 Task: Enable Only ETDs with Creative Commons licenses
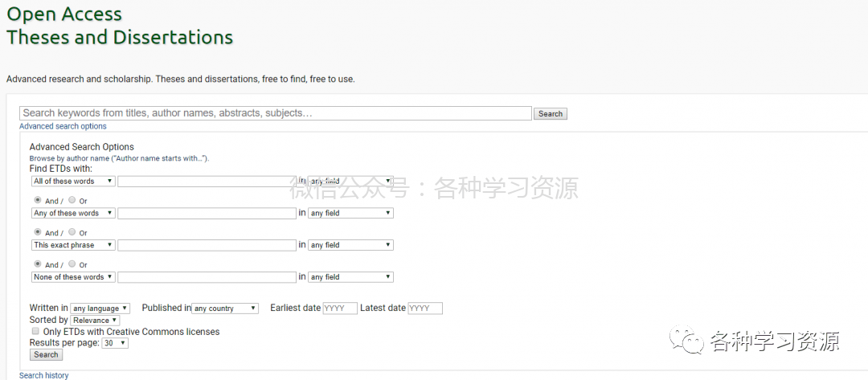coord(35,331)
